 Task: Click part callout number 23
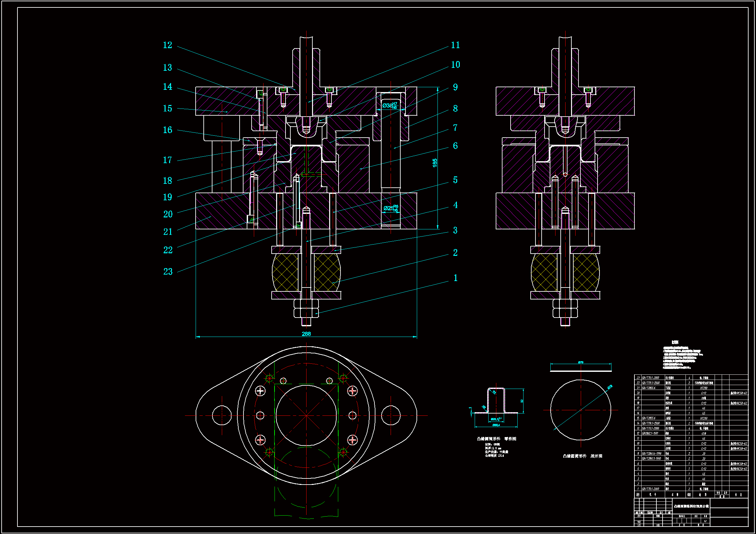click(168, 272)
